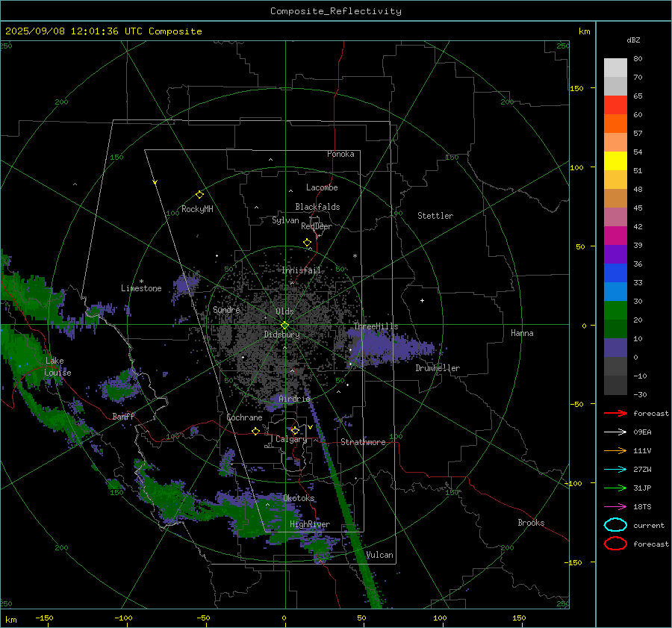Click the Lacombe town label
The image size is (672, 628).
click(x=322, y=187)
